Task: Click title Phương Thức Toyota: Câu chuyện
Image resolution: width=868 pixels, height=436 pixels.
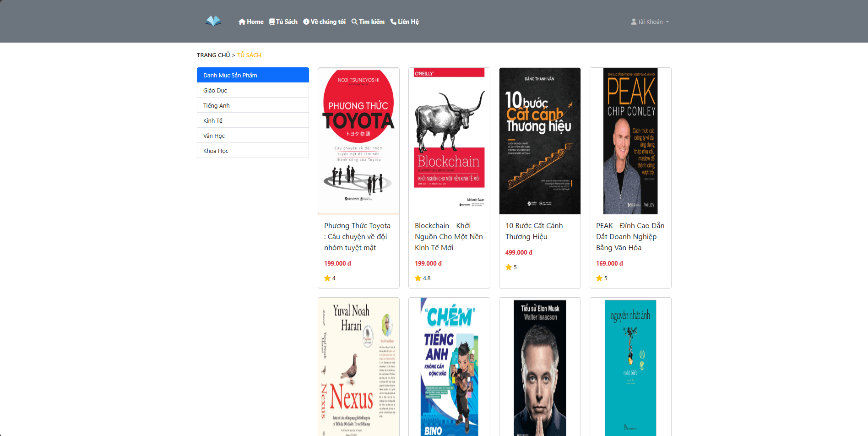Action: click(x=358, y=236)
